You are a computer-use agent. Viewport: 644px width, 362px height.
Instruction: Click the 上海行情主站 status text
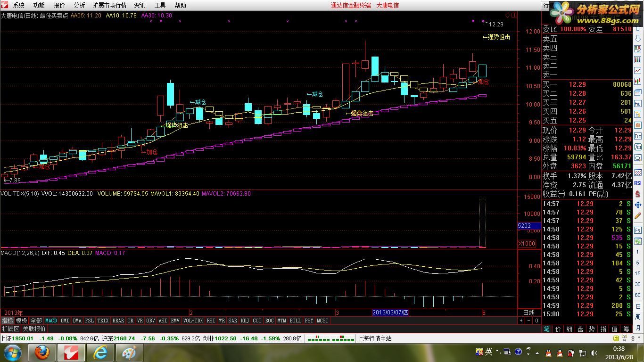tap(375, 338)
